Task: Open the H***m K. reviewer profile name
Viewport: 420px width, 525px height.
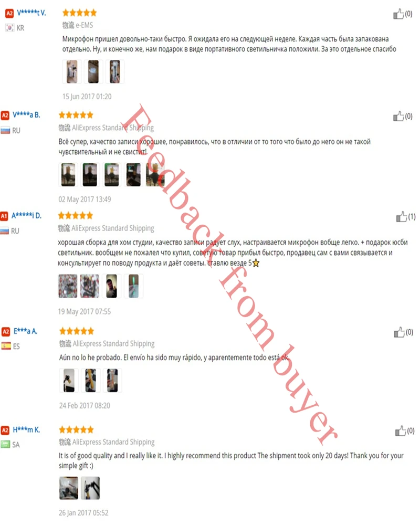Action: [x=26, y=429]
